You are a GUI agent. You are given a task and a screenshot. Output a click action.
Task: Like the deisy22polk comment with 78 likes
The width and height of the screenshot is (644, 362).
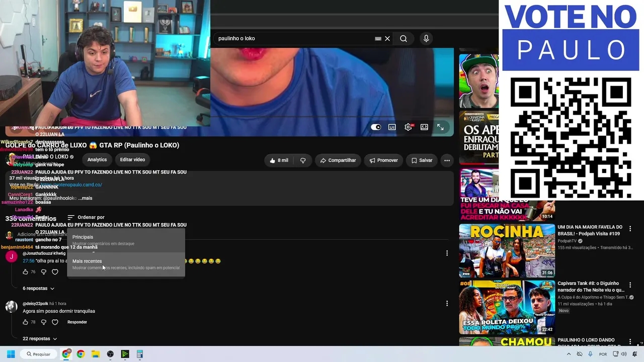(x=26, y=322)
